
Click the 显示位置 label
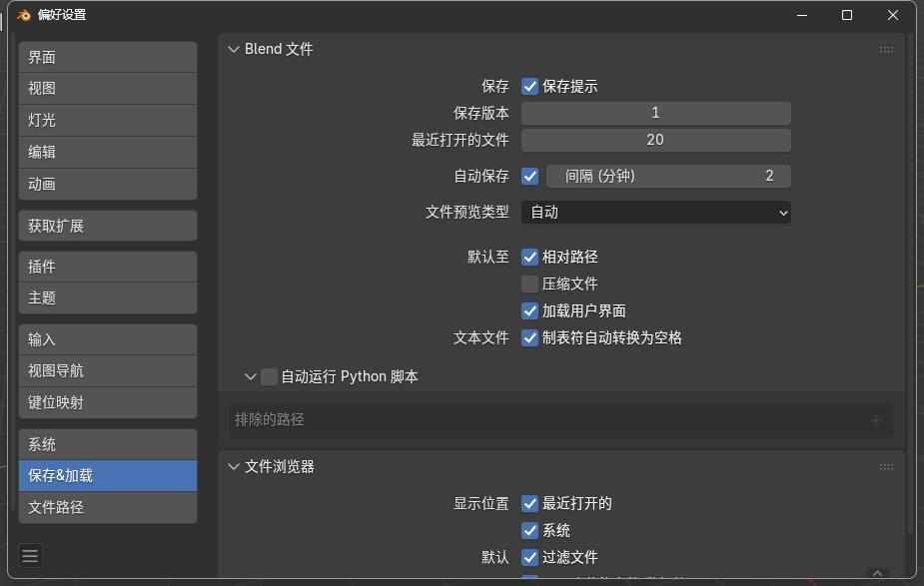pyautogui.click(x=480, y=503)
